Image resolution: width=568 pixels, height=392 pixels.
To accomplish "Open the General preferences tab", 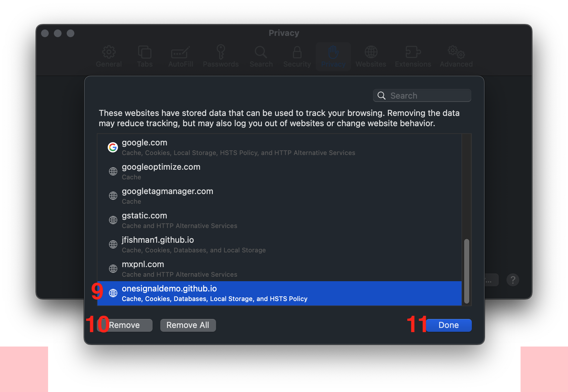I will (x=109, y=56).
